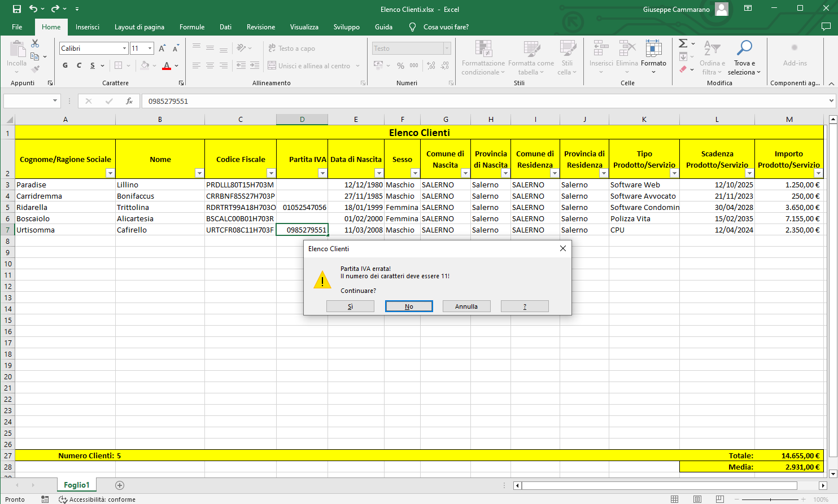Click the macro record icon in status bar

pyautogui.click(x=45, y=499)
